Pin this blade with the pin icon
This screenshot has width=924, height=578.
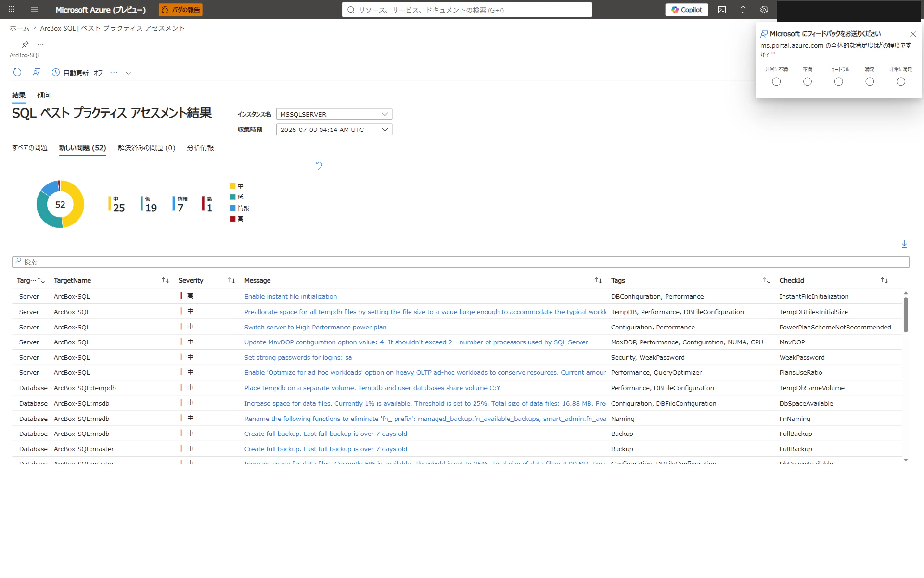[25, 44]
